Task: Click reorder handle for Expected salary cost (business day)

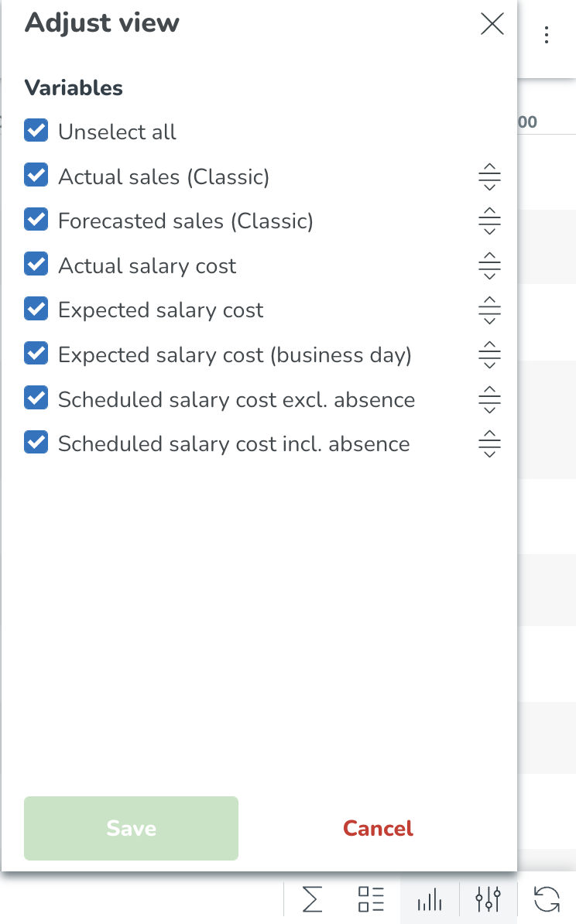Action: tap(489, 354)
